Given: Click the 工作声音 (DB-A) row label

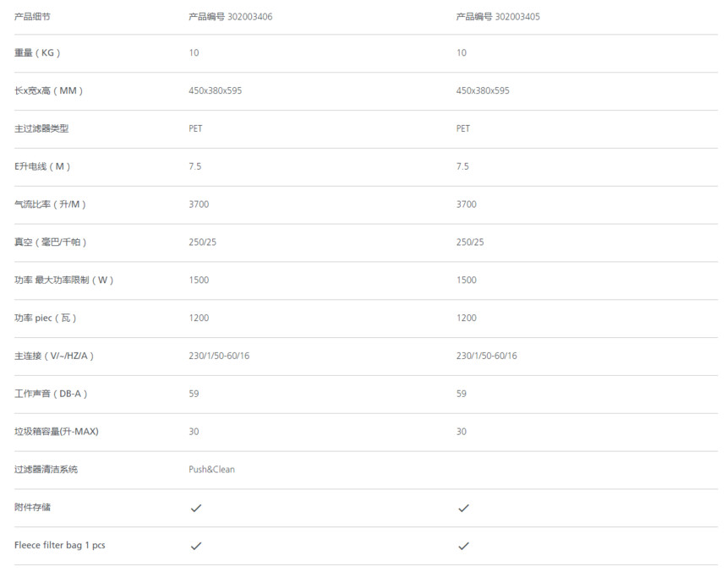Looking at the screenshot, I should [51, 394].
